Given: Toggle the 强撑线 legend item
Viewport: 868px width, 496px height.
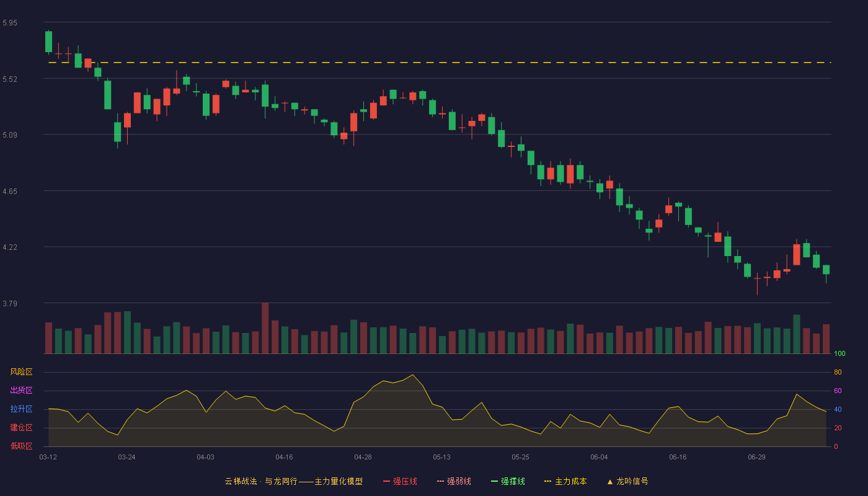Looking at the screenshot, I should [x=508, y=481].
